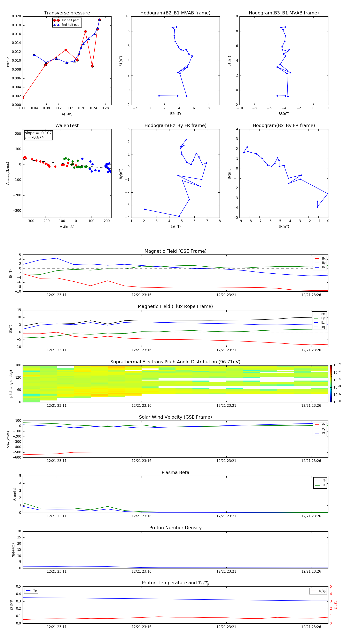The image size is (351, 644).
Task: Click the pitch angle colorbar
Action: (331, 384)
